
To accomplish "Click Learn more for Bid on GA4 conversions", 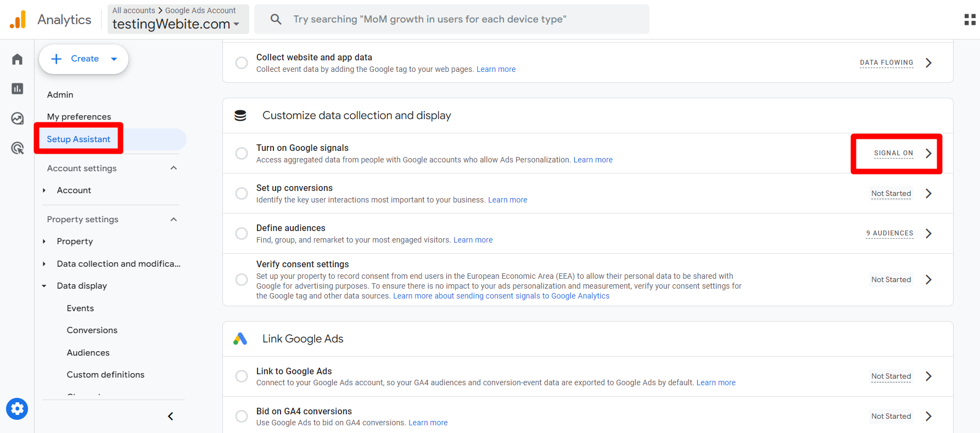I will point(428,423).
